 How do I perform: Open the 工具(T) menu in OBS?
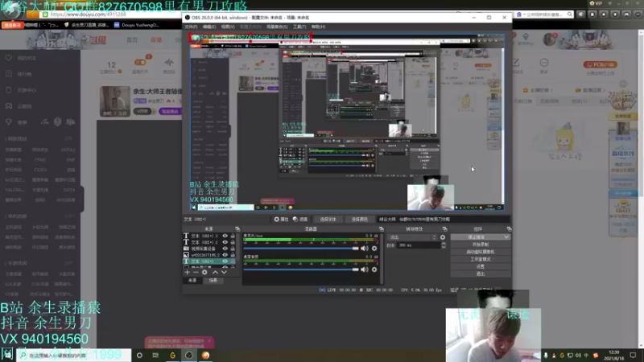(299, 27)
